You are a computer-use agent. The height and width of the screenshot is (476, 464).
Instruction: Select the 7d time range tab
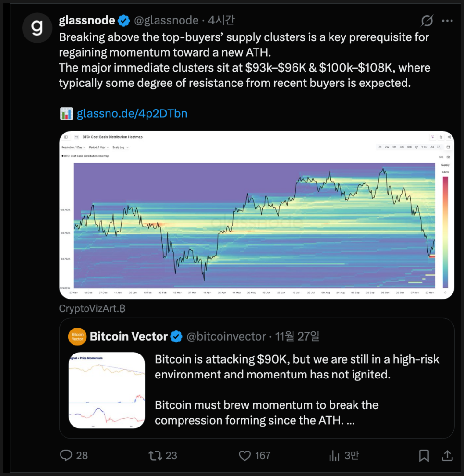380,147
